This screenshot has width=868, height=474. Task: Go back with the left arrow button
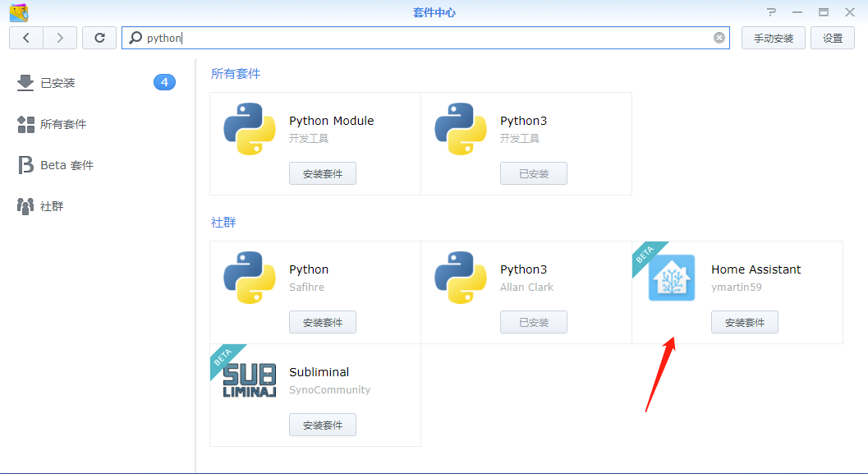[26, 38]
